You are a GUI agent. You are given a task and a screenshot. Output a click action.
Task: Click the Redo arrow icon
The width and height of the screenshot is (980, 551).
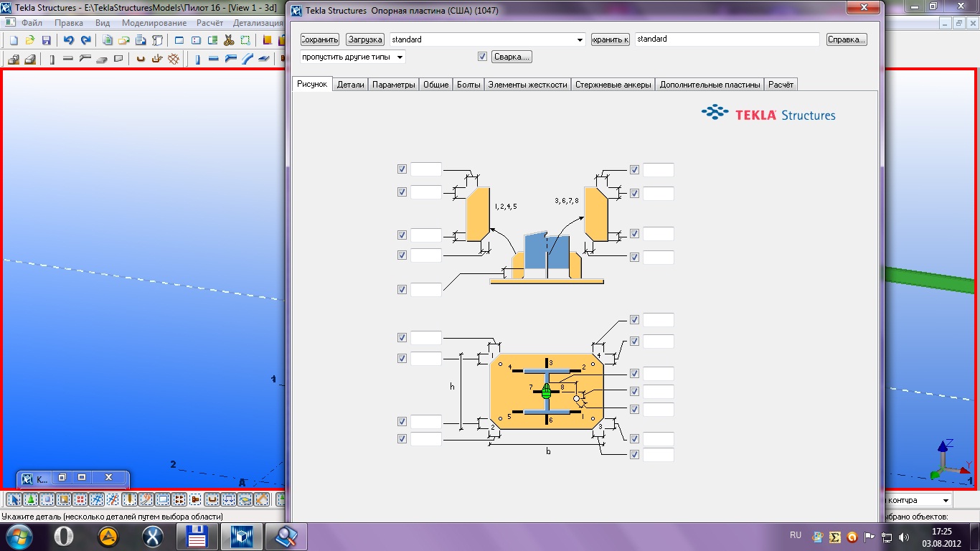point(85,40)
